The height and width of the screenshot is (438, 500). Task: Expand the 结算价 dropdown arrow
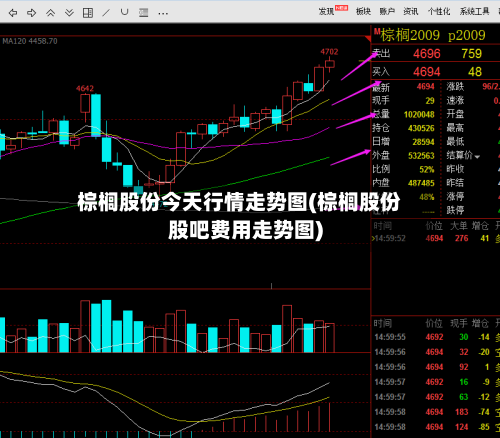point(477,157)
